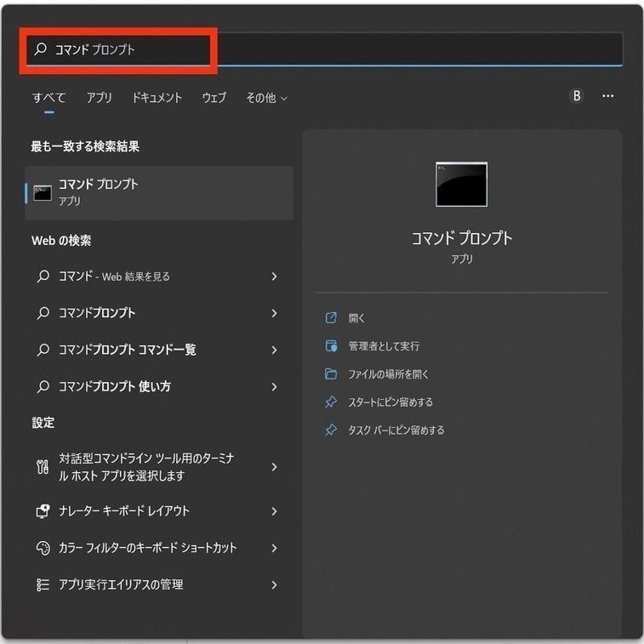Click the B user account avatar
Image resolution: width=644 pixels, height=644 pixels.
pos(577,96)
